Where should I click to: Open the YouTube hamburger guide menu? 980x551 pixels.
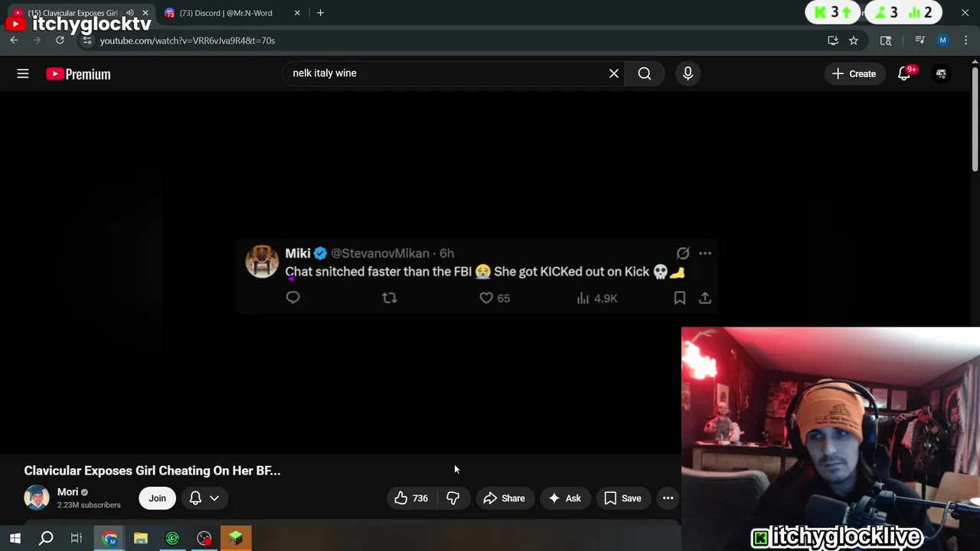pyautogui.click(x=23, y=73)
